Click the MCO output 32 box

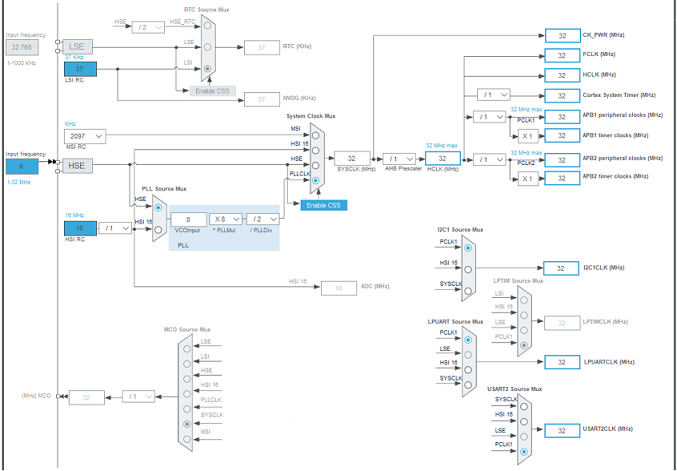87,398
